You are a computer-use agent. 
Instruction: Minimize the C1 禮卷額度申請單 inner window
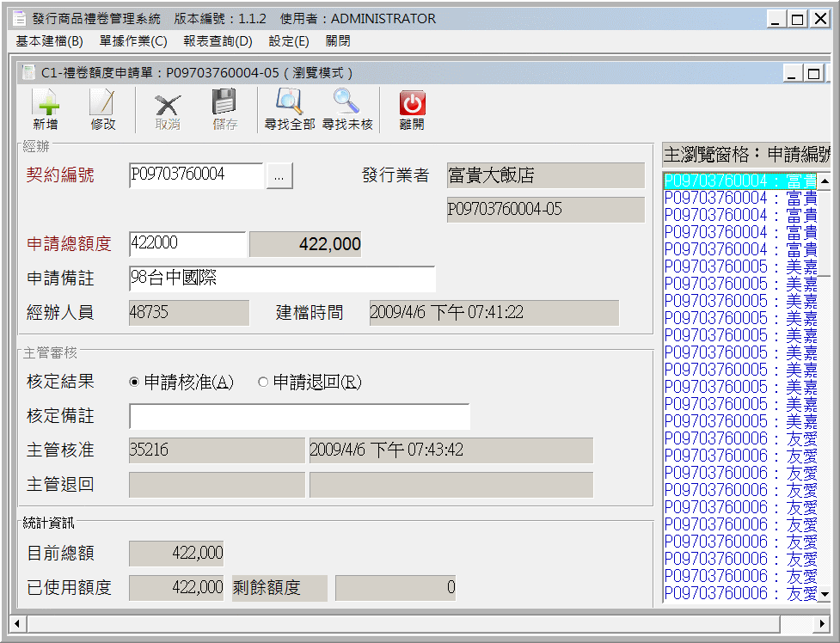click(x=793, y=73)
